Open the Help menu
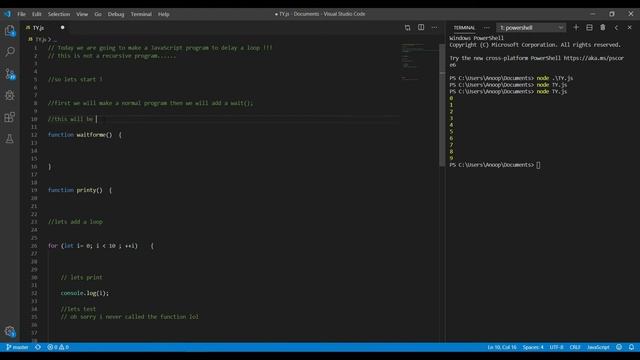Screen dimensions: 640x360 pyautogui.click(x=164, y=14)
